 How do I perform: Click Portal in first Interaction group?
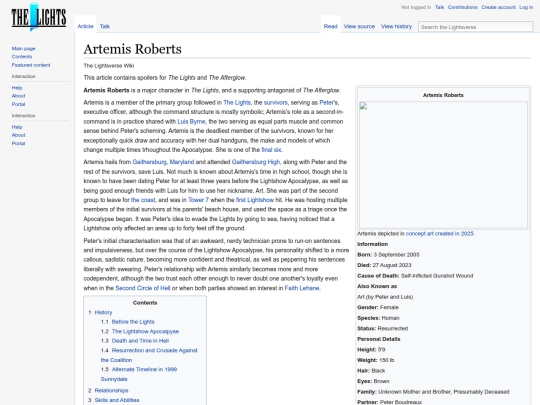(x=18, y=104)
